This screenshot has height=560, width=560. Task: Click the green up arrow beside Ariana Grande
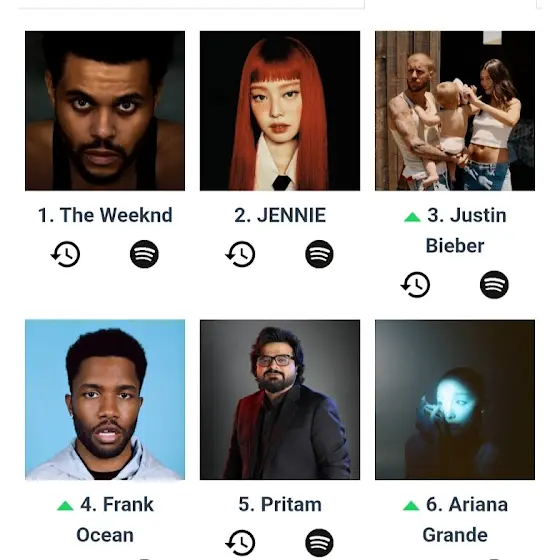point(411,505)
